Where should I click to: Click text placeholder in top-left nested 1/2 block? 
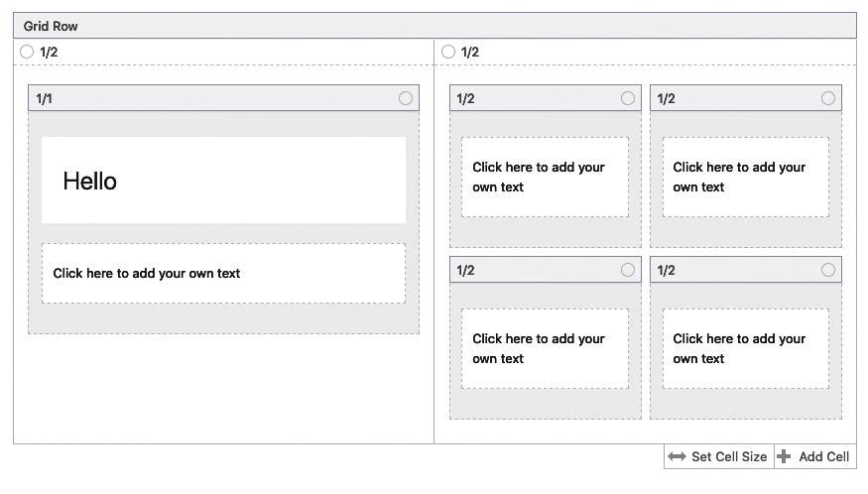(546, 178)
